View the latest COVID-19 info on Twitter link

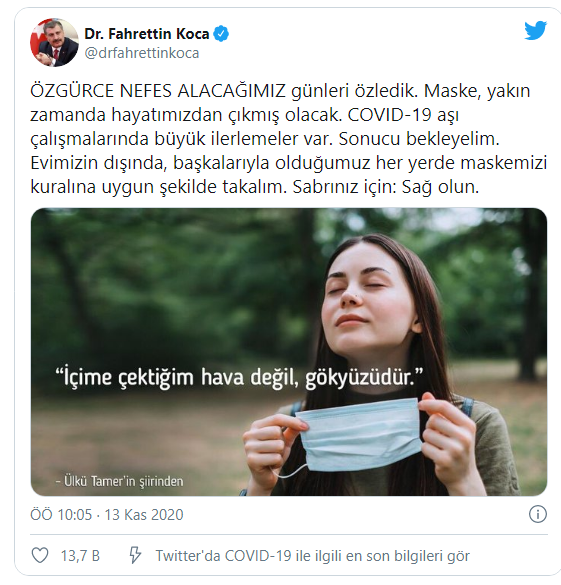click(313, 556)
